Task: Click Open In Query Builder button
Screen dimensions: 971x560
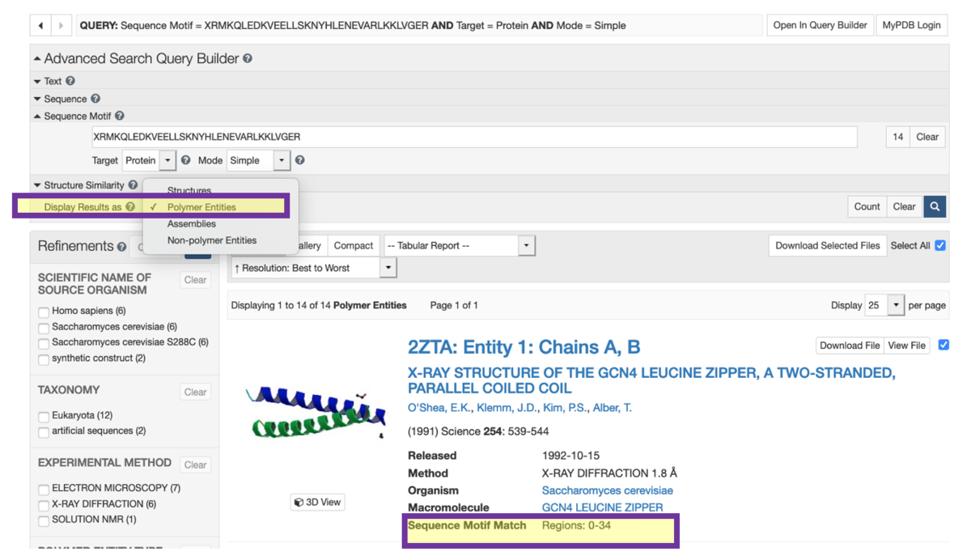Action: click(x=820, y=25)
